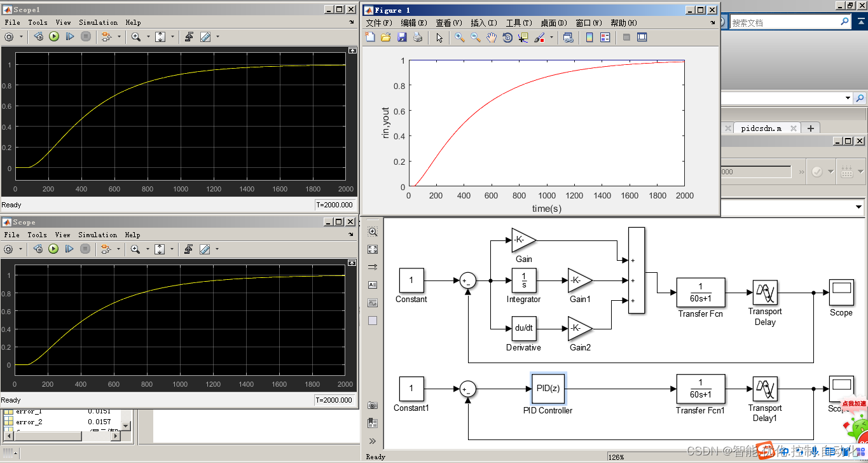Open Tools menu in Scope window
This screenshot has height=463, width=868.
tap(37, 235)
